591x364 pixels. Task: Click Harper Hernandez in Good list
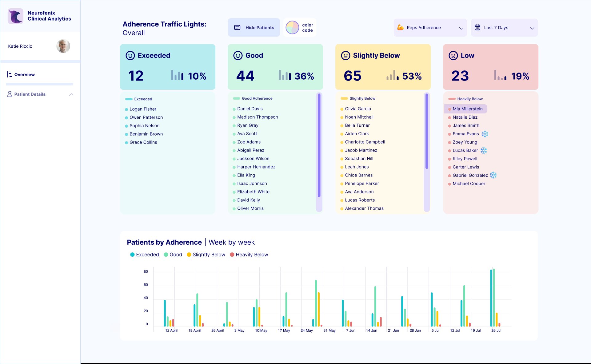256,167
